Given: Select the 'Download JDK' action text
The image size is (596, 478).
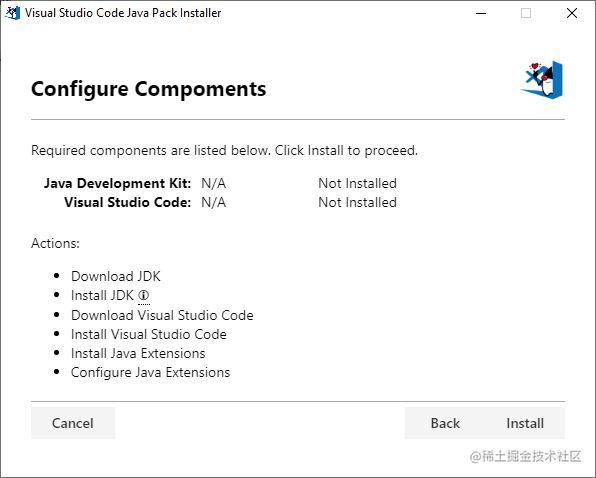Looking at the screenshot, I should point(116,276).
